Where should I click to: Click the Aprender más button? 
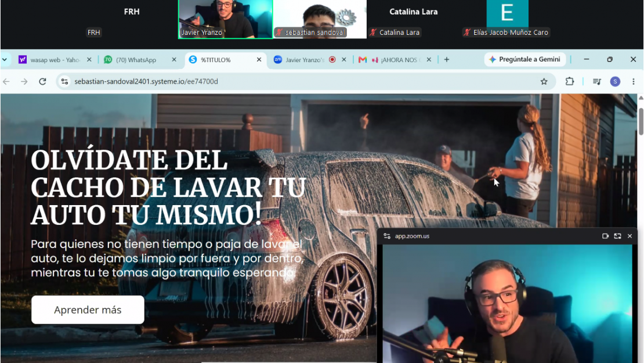88,310
